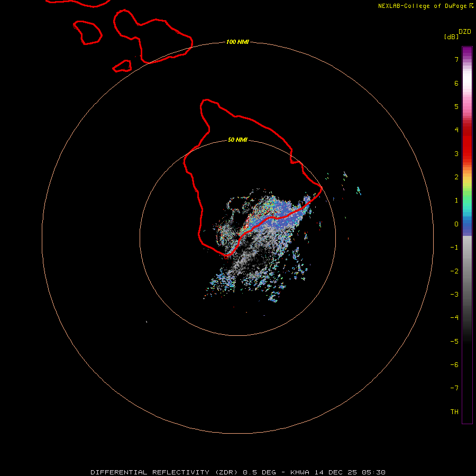Screen dimensions: 476x476
Task: Click the NEXLAB-College of DuPage watermark text
Action: (426, 6)
